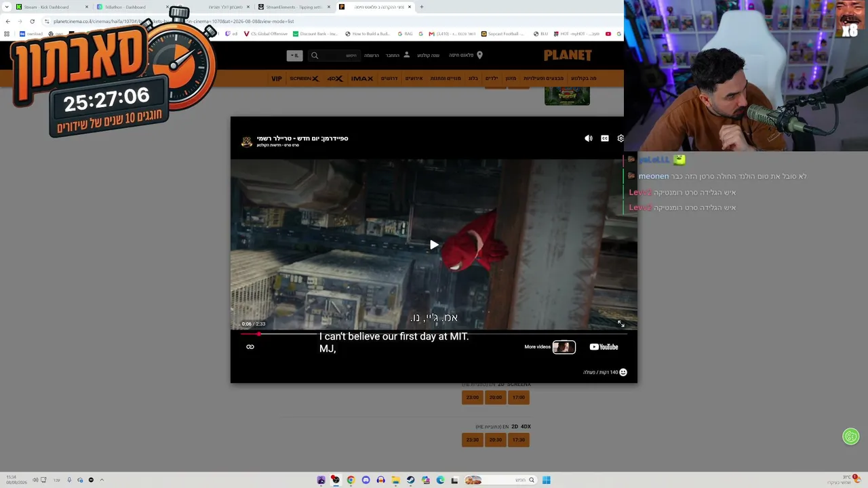Screen dimensions: 868x488
Task: Mute the trailer with the speaker icon
Action: coord(589,138)
